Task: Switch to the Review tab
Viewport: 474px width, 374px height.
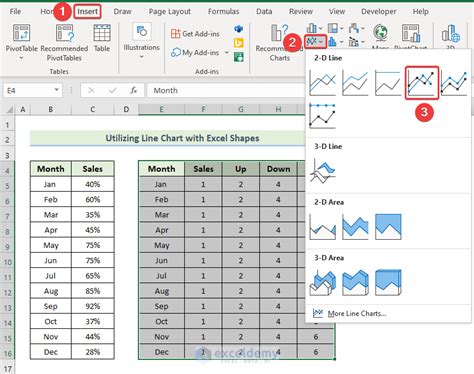Action: point(301,12)
